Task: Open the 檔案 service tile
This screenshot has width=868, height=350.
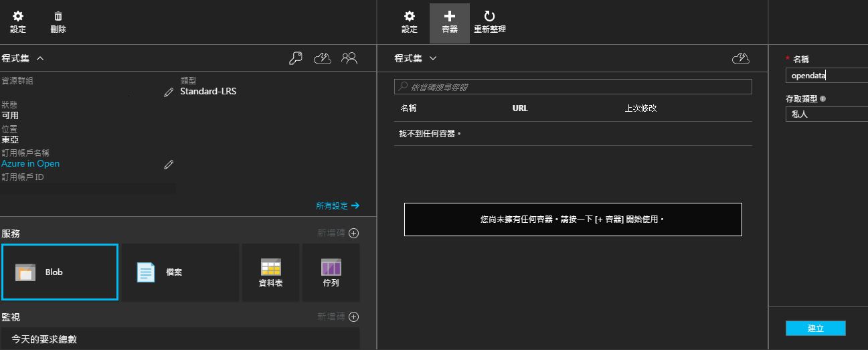Action: (180, 272)
